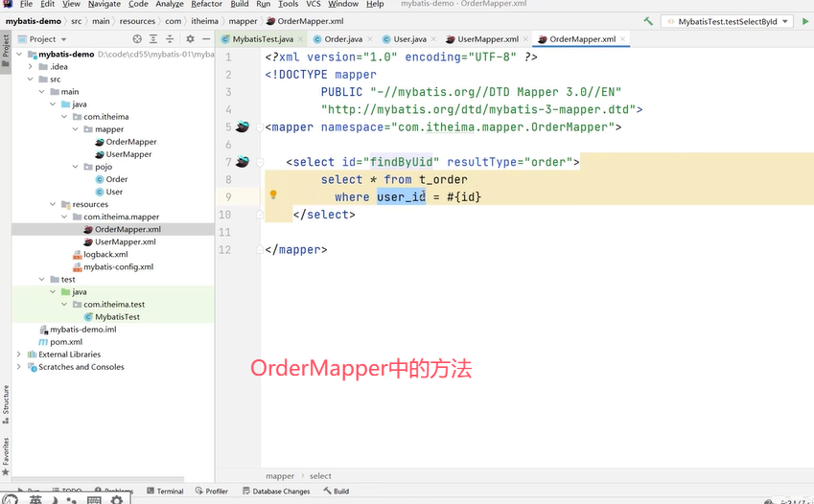Select mybatis-config.xml in project tree
Image resolution: width=814 pixels, height=504 pixels.
tap(113, 266)
